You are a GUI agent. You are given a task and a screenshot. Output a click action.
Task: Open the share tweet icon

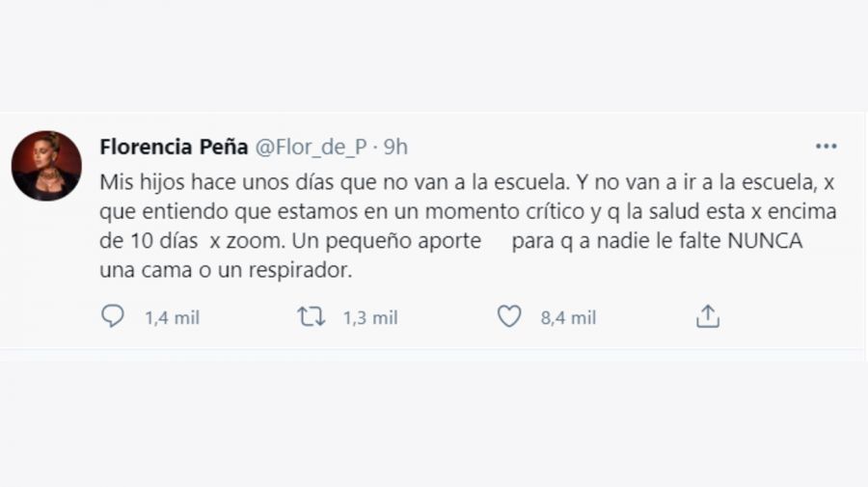tap(708, 316)
